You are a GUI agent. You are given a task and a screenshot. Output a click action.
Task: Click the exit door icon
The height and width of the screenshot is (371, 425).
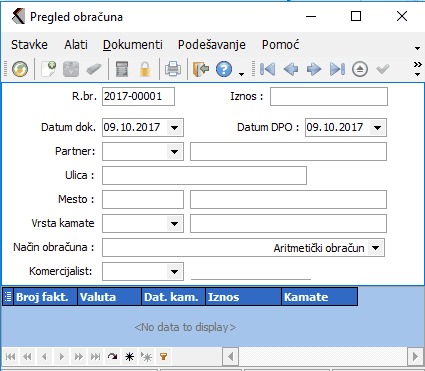[x=201, y=69]
